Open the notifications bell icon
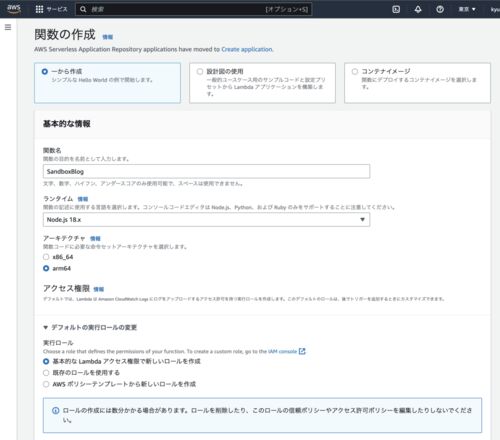This screenshot has width=500, height=440. pyautogui.click(x=418, y=9)
